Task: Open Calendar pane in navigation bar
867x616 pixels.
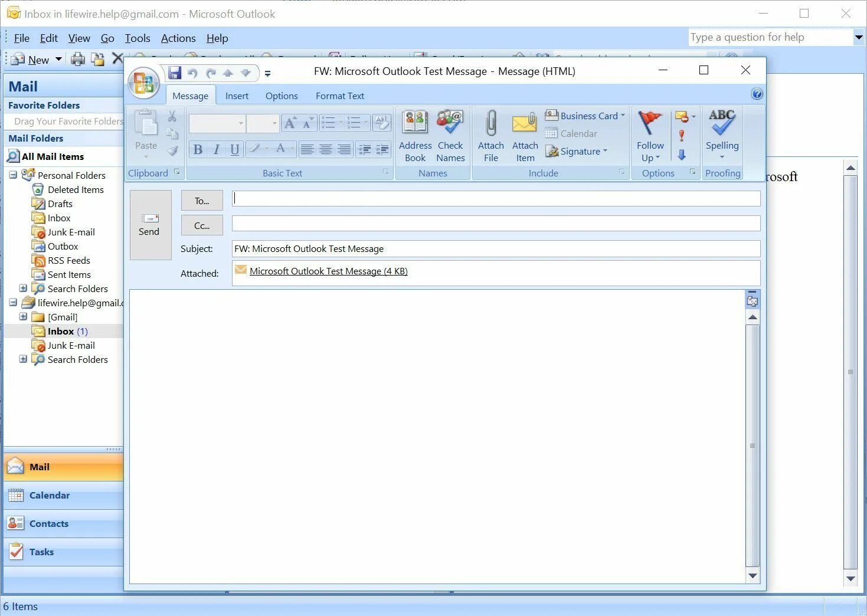Action: coord(63,495)
